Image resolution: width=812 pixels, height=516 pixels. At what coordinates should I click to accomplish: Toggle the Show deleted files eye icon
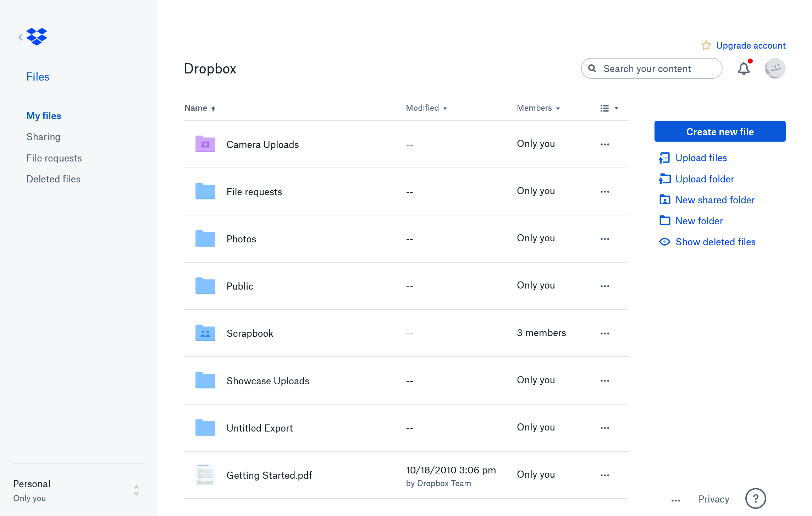(x=664, y=242)
